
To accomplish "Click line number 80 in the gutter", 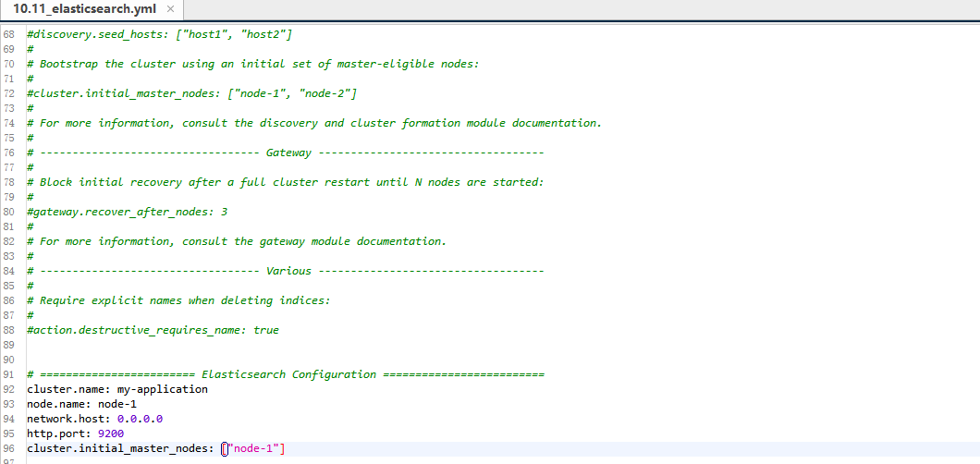I will click(x=8, y=213).
